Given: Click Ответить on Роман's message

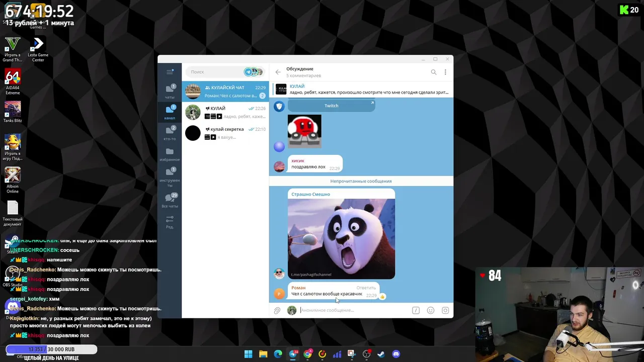Looking at the screenshot, I should click(366, 288).
